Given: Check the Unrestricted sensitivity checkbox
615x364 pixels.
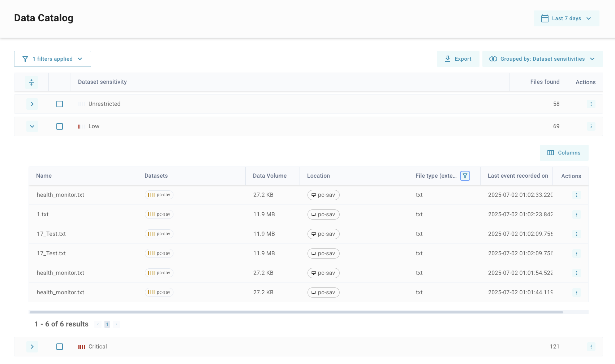Looking at the screenshot, I should (x=60, y=104).
